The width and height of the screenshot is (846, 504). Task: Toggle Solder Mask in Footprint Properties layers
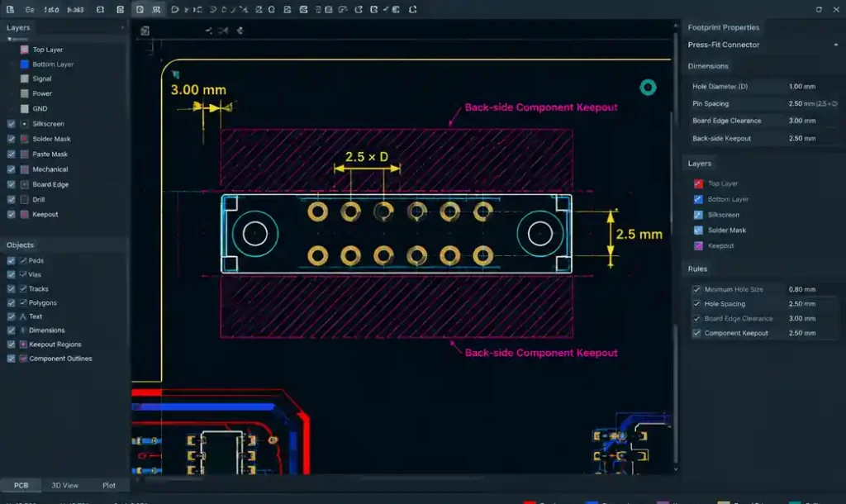(x=698, y=230)
